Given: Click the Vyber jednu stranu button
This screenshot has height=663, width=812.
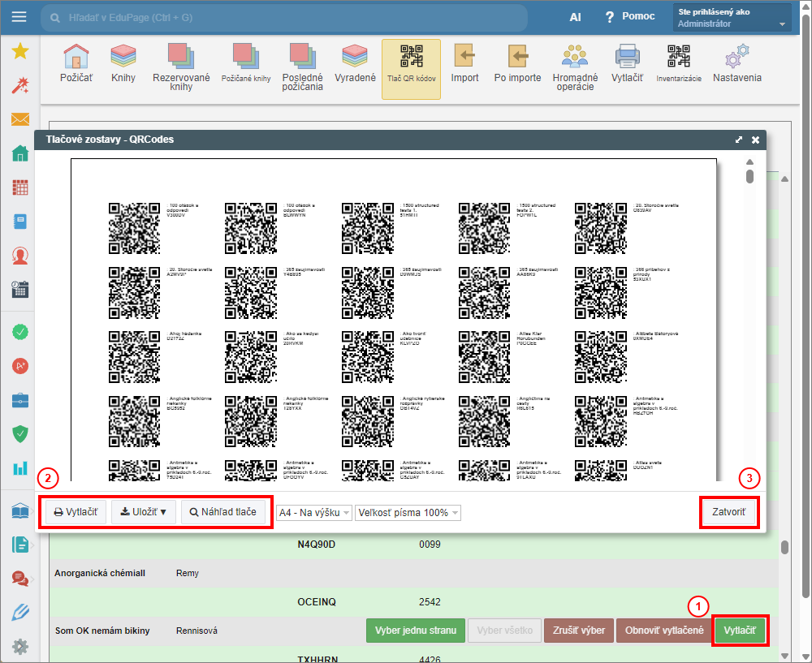Looking at the screenshot, I should point(414,631).
